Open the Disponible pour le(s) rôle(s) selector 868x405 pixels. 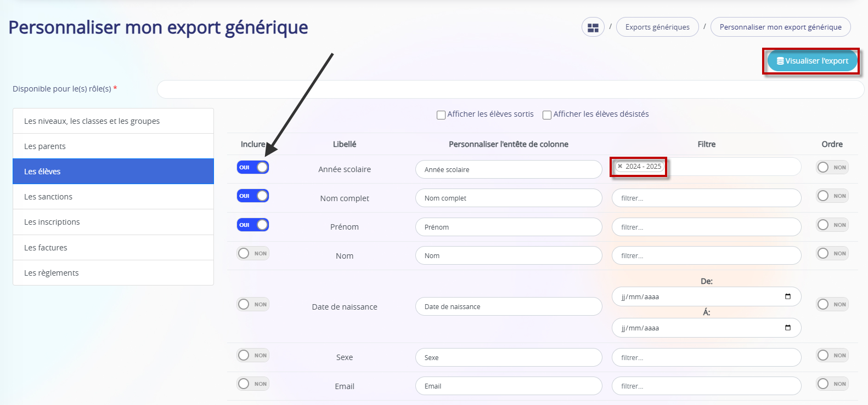coord(510,89)
